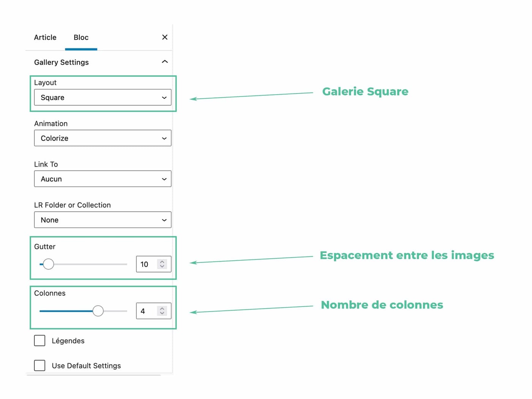
Task: Open the Layout dropdown showing Square
Action: 103,97
